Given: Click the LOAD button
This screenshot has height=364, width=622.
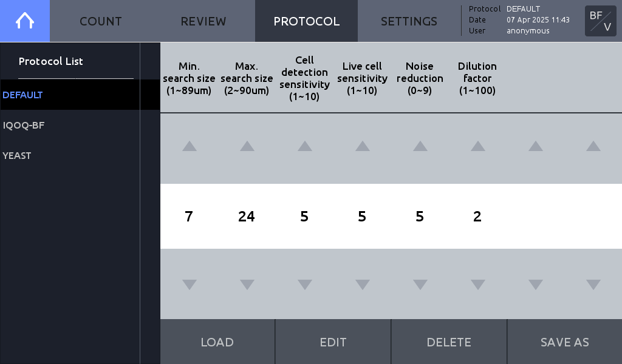Looking at the screenshot, I should click(217, 342).
